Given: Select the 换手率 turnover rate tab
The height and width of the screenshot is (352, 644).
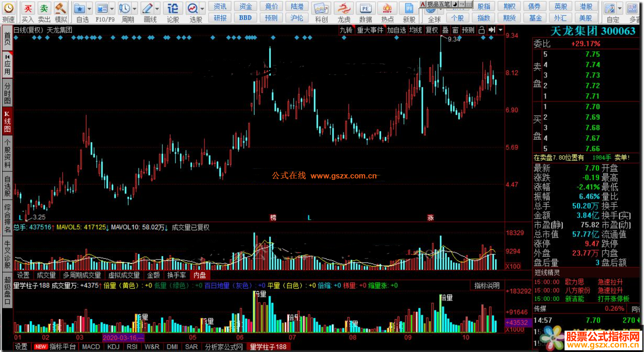Looking at the screenshot, I should [x=176, y=275].
